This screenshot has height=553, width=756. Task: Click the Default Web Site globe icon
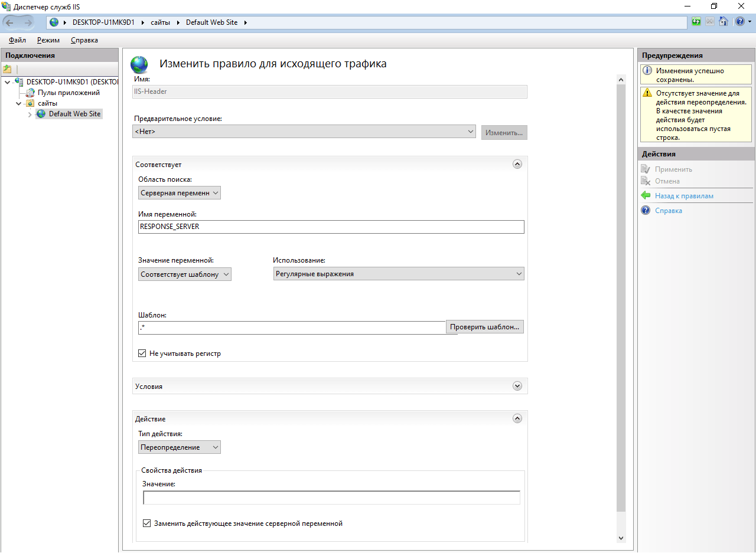coord(41,114)
